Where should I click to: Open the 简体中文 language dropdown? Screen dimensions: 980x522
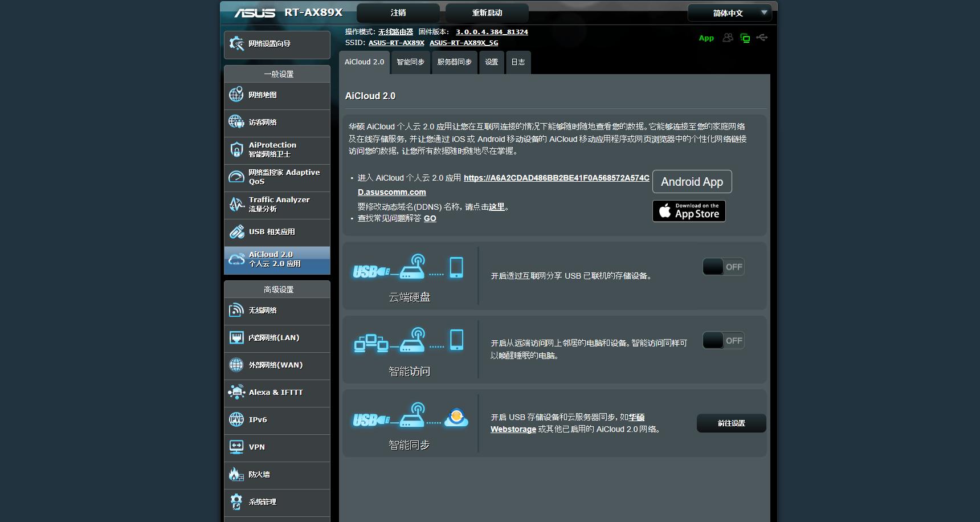tap(729, 13)
